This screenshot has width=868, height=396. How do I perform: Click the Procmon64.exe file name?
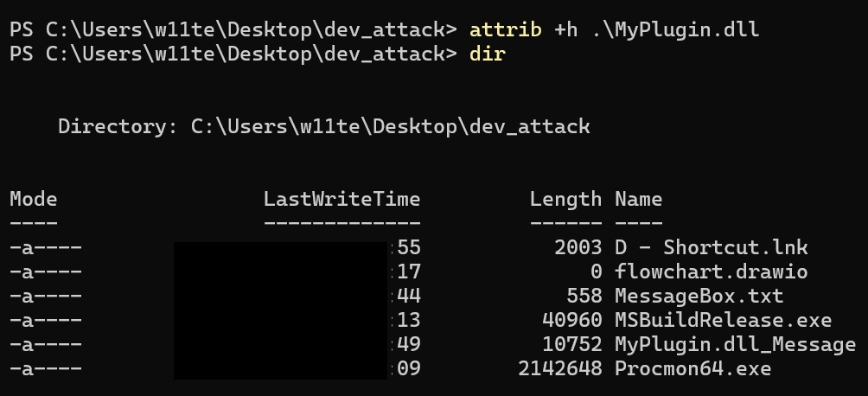click(692, 369)
